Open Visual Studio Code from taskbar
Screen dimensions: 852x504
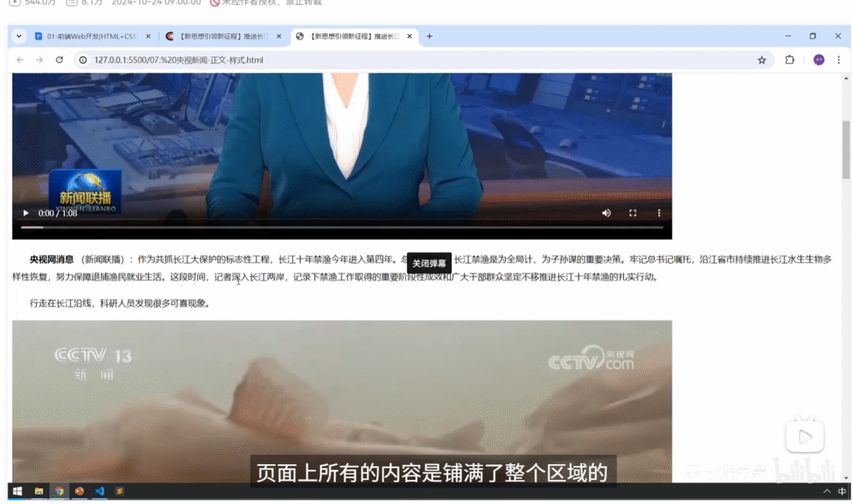point(99,492)
